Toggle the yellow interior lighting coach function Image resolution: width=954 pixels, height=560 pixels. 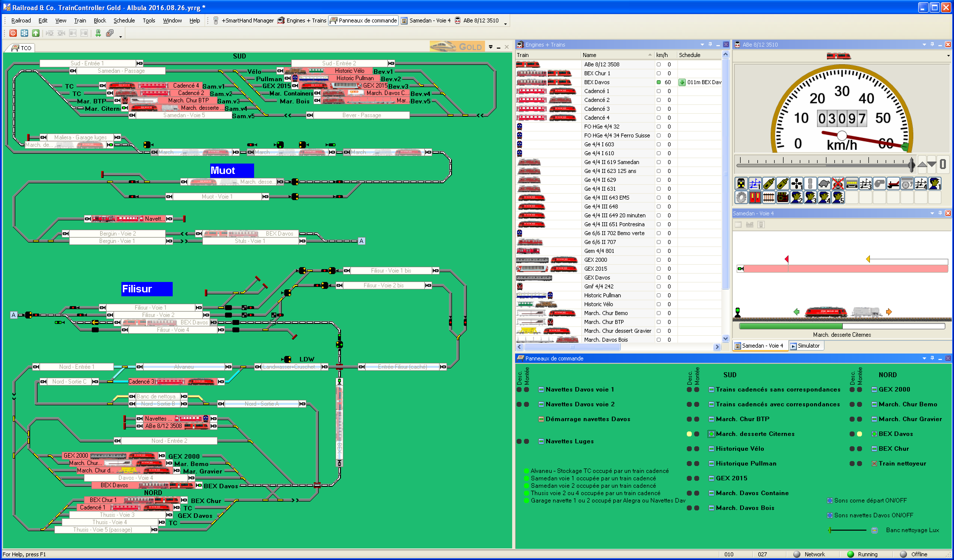click(852, 184)
